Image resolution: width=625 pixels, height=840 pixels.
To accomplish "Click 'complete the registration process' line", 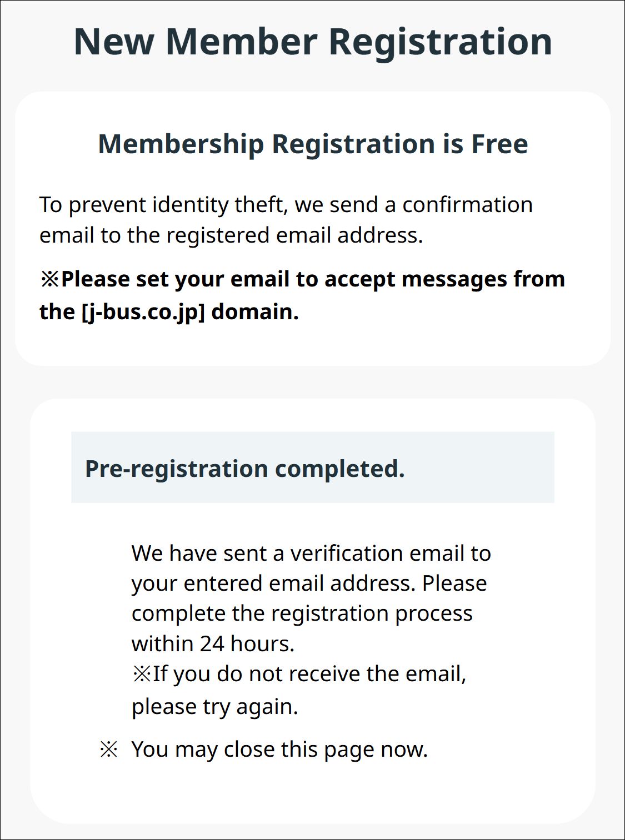I will (302, 613).
